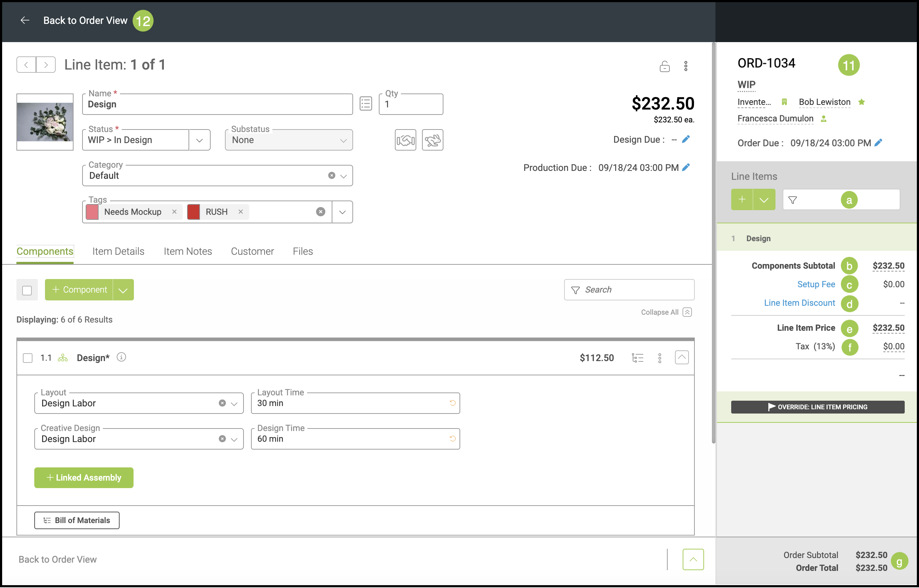Click the Linked Assembly button
The image size is (919, 588).
pos(84,478)
